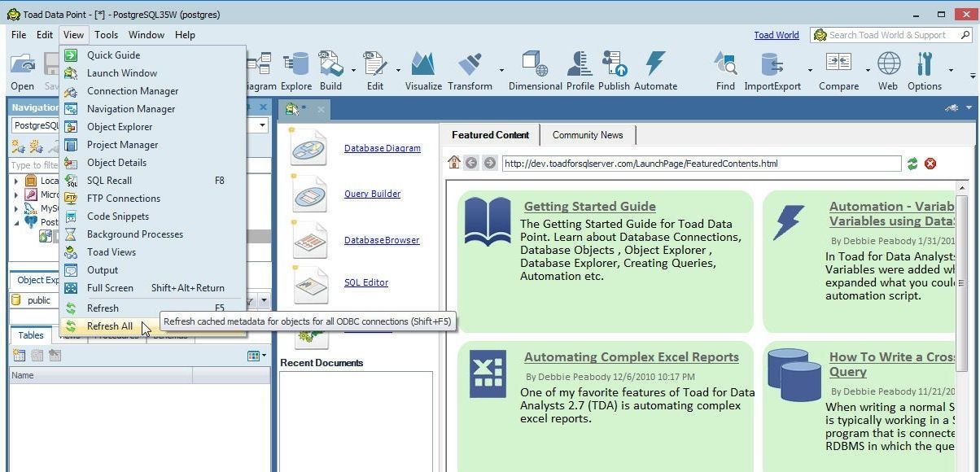Click the browser forward arrow
This screenshot has width=980, height=472.
pos(489,163)
